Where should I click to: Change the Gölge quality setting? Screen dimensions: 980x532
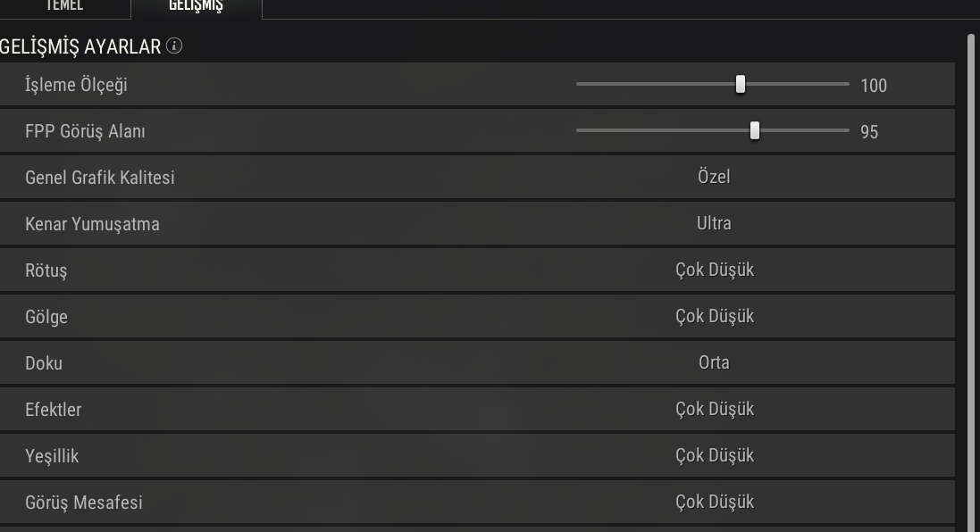714,316
